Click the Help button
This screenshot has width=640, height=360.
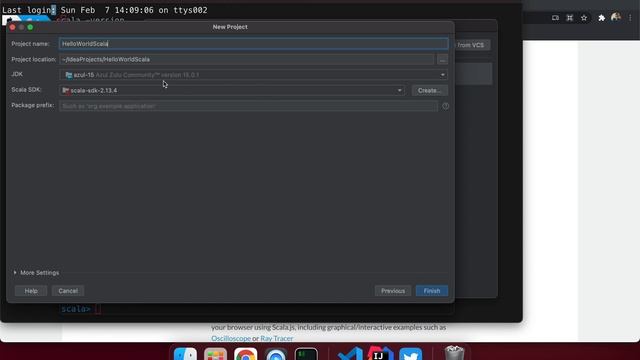pyautogui.click(x=31, y=291)
